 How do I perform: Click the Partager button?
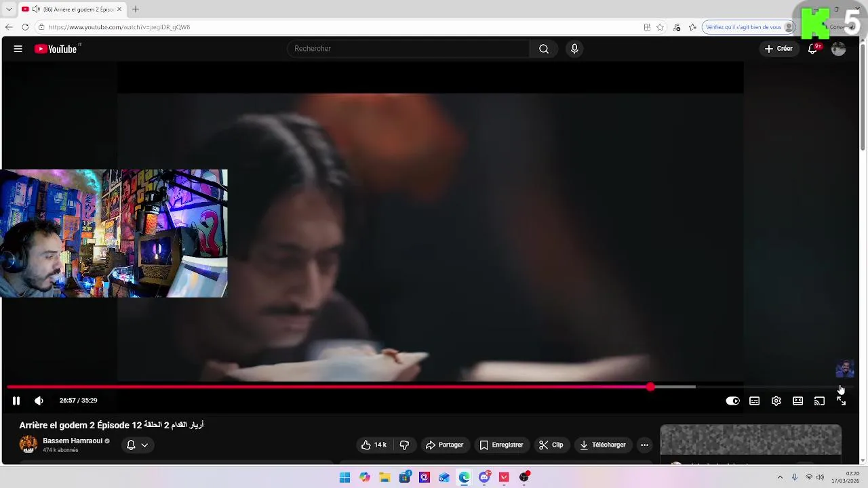(445, 445)
